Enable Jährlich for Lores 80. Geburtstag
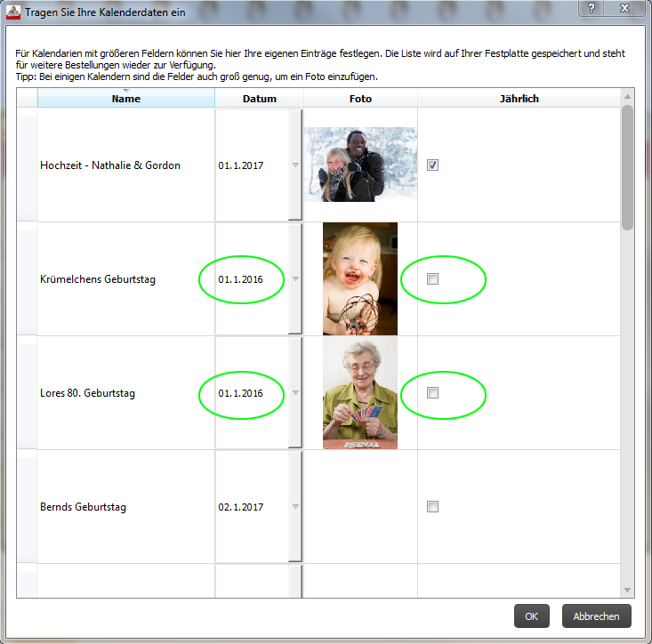This screenshot has width=652, height=644. pos(432,393)
